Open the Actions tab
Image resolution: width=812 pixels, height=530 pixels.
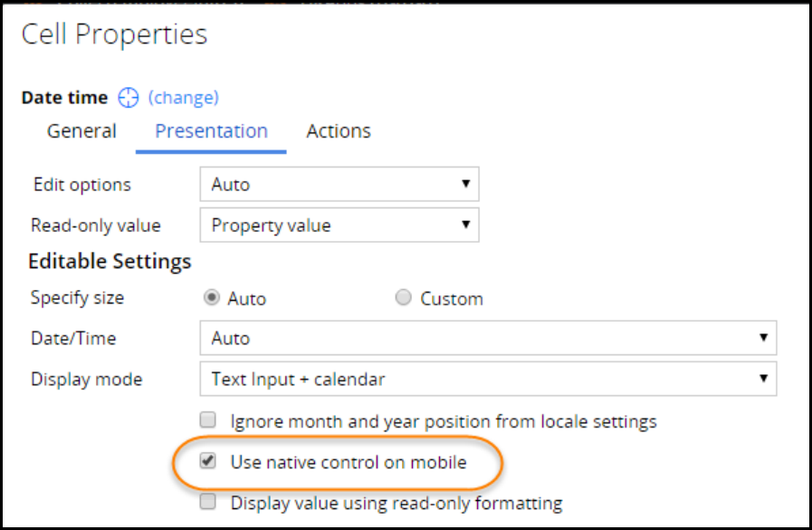[339, 131]
